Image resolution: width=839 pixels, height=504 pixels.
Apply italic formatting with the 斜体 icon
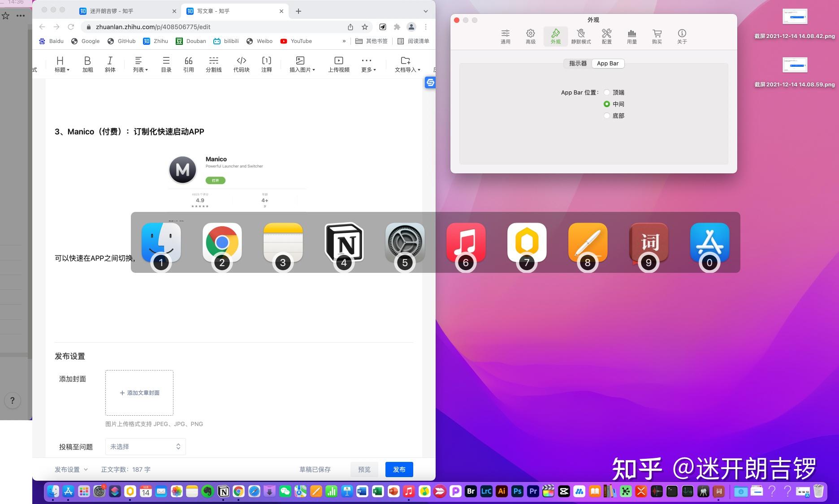point(110,64)
